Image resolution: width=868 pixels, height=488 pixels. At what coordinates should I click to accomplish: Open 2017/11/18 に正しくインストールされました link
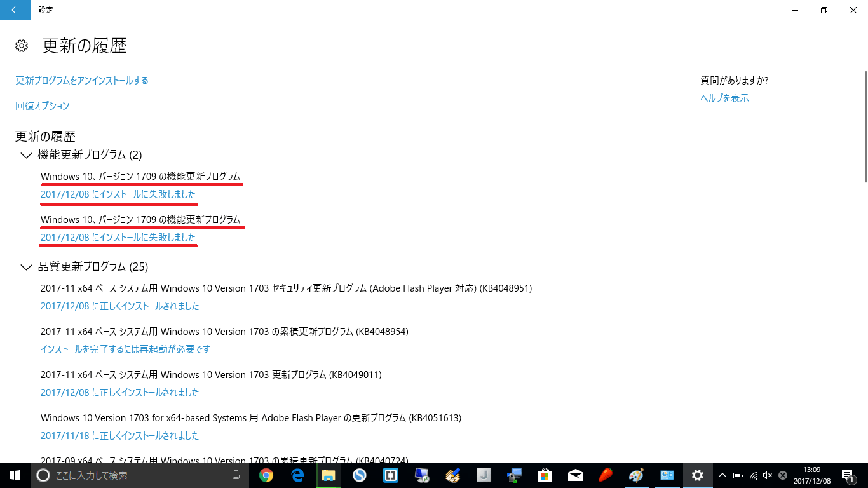tap(120, 436)
